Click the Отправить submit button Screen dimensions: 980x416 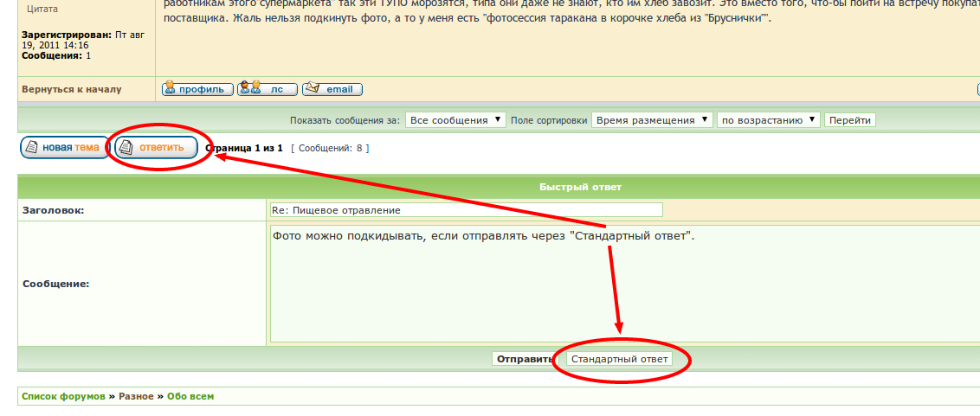click(x=525, y=359)
